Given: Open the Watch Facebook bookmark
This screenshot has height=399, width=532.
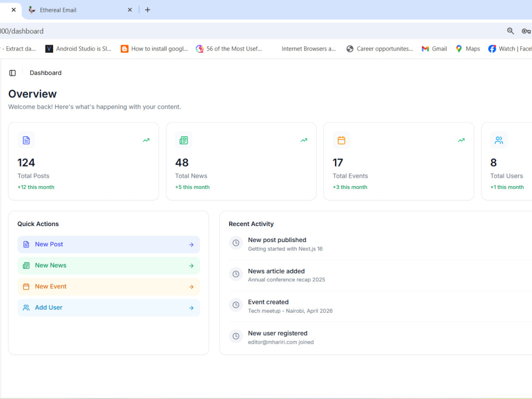Looking at the screenshot, I should pos(510,49).
